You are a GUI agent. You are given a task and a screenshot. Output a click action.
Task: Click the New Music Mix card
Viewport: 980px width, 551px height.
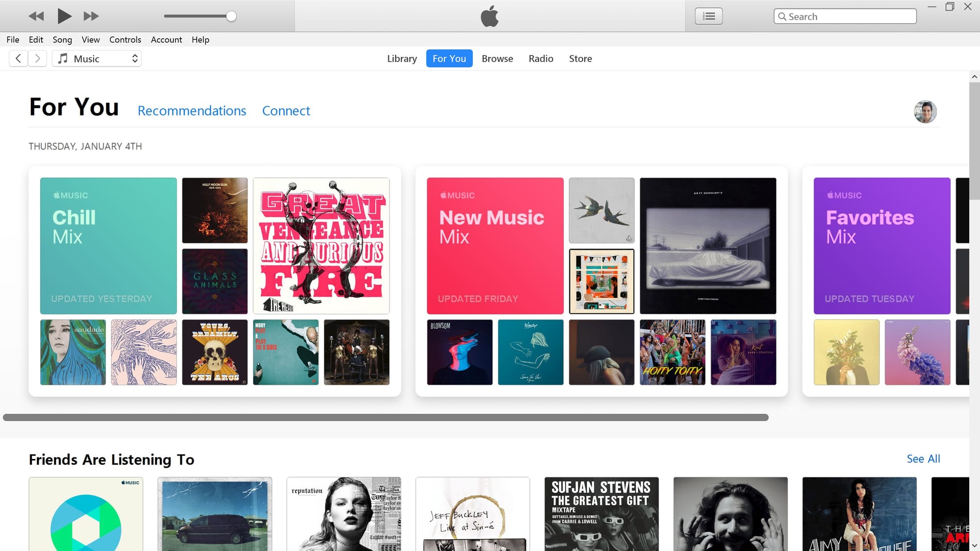coord(495,245)
